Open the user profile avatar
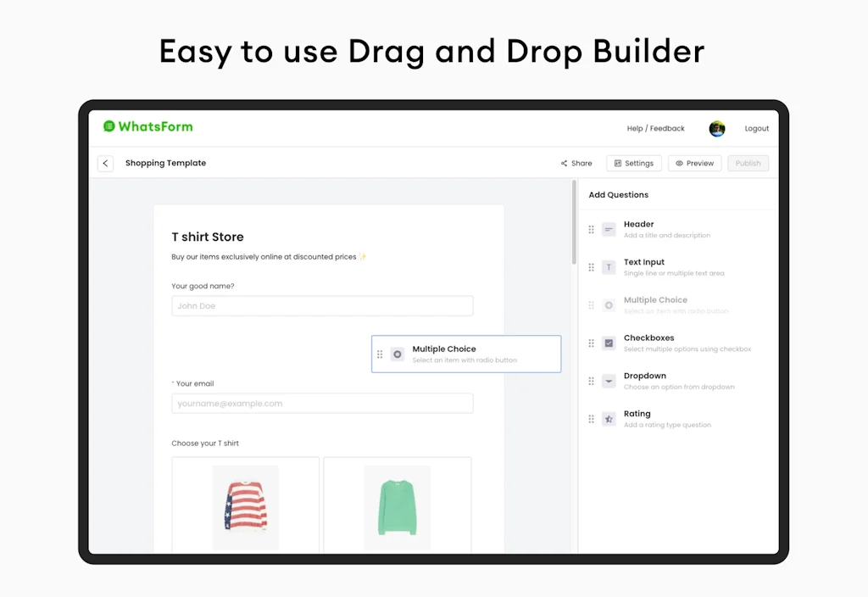868x597 pixels. pyautogui.click(x=717, y=129)
